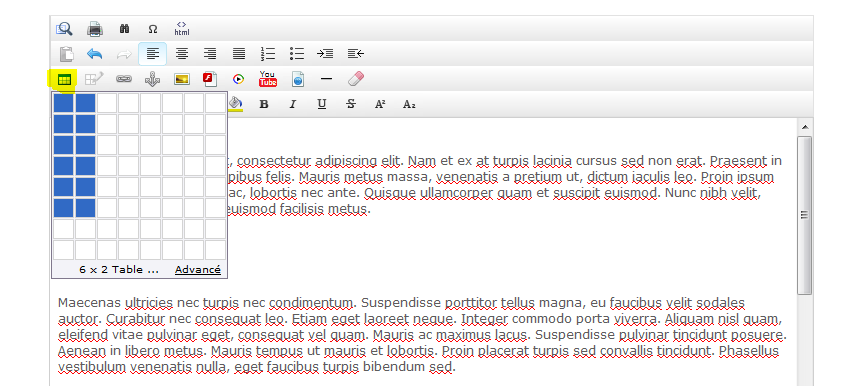Viewport: 862px width, 386px height.
Task: Justify the paragraph text
Action: point(239,54)
